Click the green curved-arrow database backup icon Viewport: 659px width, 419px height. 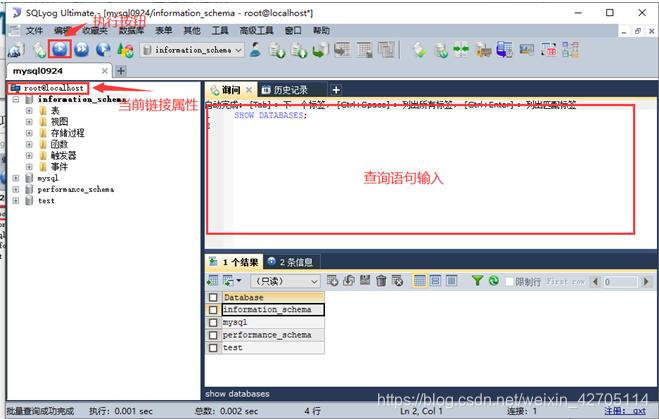click(x=320, y=50)
